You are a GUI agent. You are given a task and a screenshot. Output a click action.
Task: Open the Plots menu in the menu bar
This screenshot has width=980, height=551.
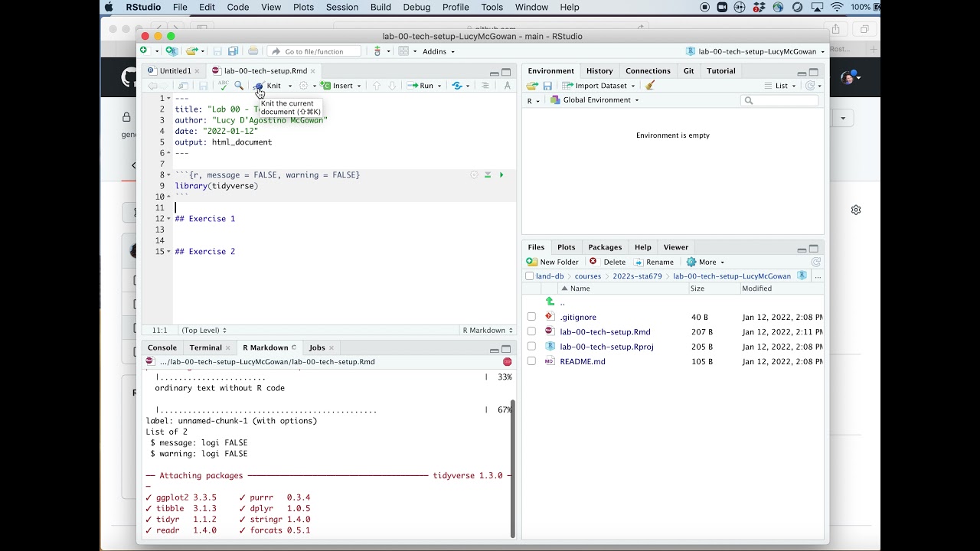(303, 7)
